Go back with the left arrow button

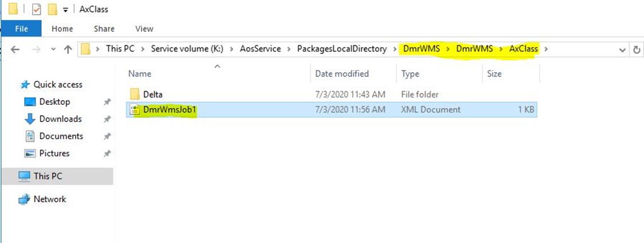(15, 49)
